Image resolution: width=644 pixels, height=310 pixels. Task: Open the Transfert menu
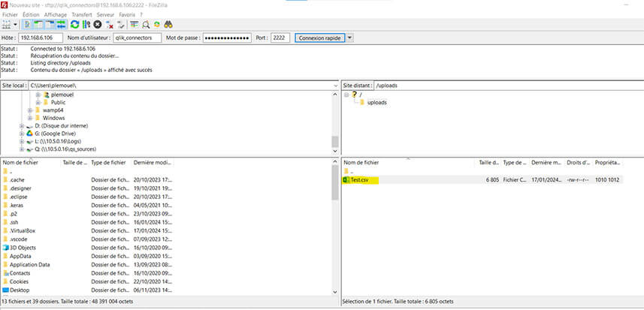click(x=82, y=14)
